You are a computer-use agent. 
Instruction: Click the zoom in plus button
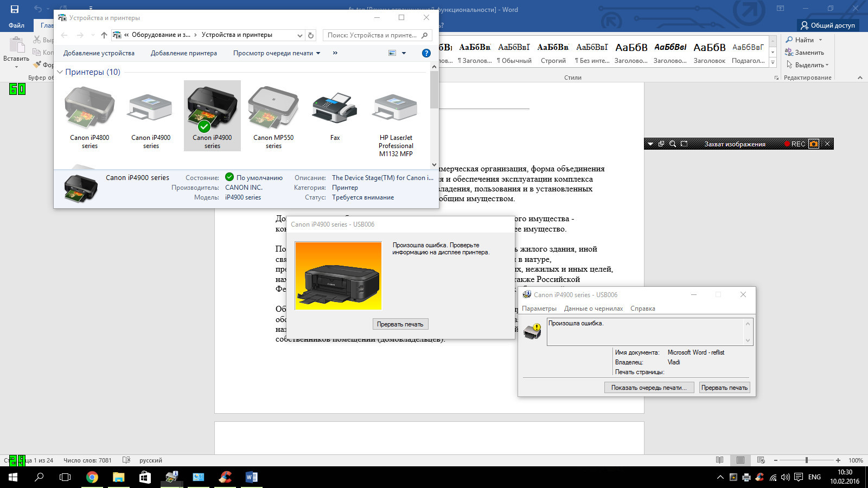coord(838,460)
